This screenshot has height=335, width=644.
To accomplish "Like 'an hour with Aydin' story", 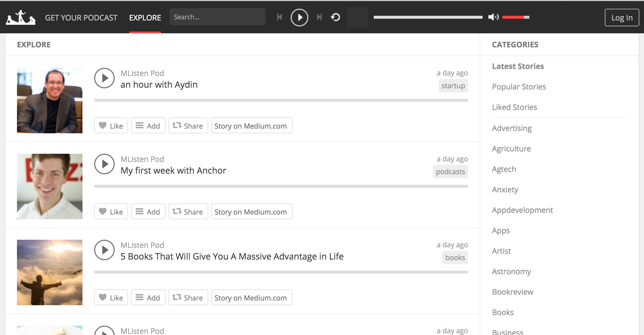I will pos(111,126).
